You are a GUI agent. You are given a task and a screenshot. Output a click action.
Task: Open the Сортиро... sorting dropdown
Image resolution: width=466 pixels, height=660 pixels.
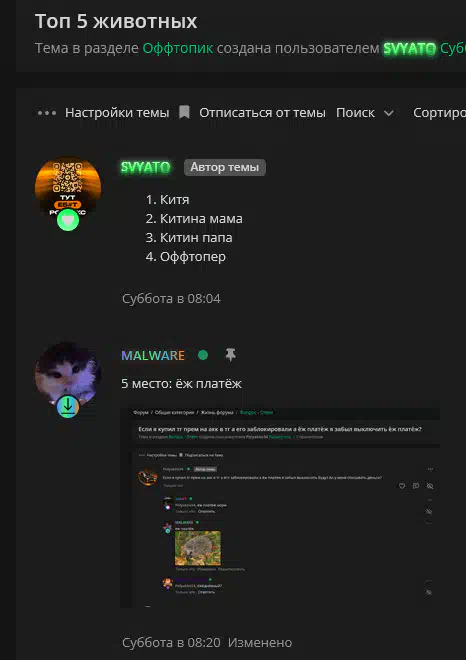click(439, 113)
